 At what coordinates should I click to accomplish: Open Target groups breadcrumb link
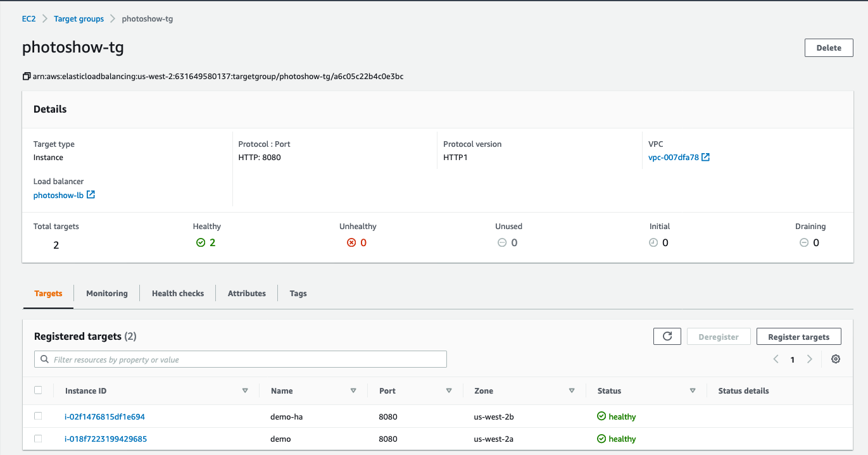point(79,19)
